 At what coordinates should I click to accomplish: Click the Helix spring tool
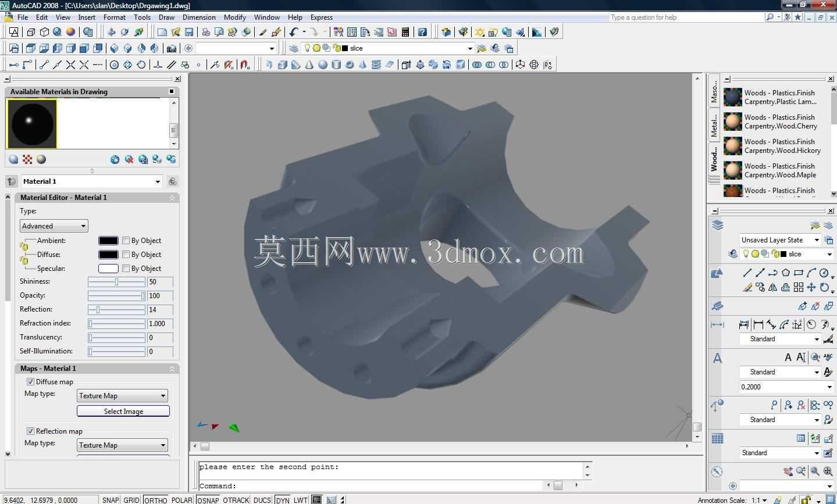376,65
